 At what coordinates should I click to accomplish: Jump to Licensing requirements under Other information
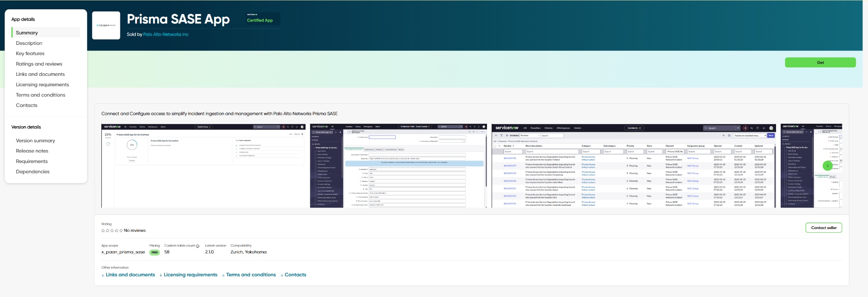[190, 275]
